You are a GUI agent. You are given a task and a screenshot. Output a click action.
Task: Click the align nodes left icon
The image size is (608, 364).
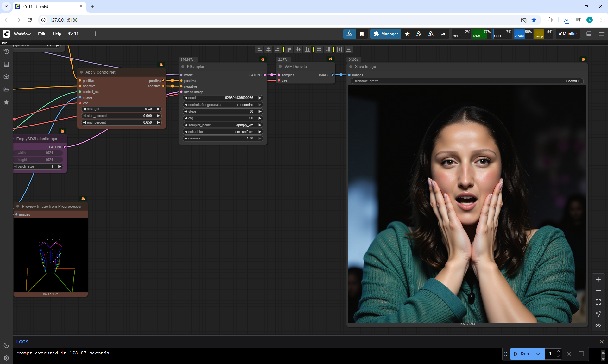(x=259, y=49)
